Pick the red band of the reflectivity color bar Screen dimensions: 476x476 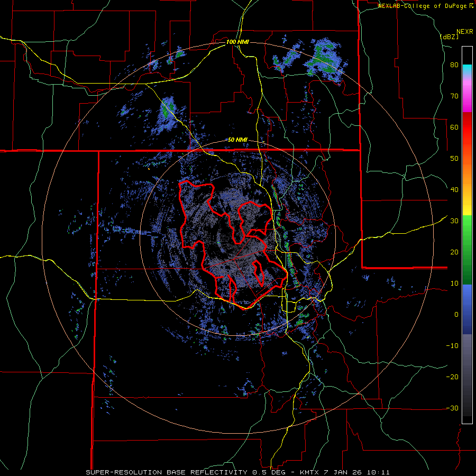[x=467, y=127]
